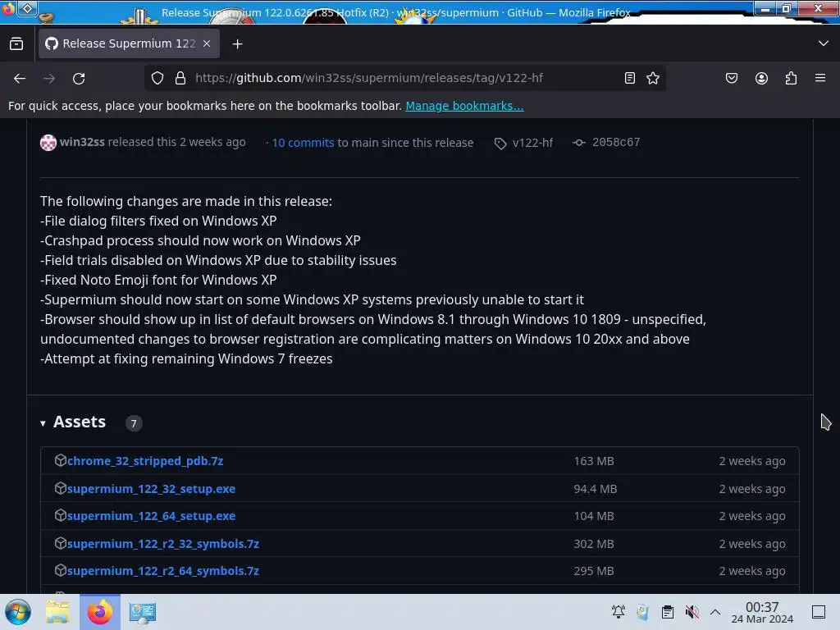The height and width of the screenshot is (630, 840).
Task: Open a new tab with plus button
Action: 237,44
